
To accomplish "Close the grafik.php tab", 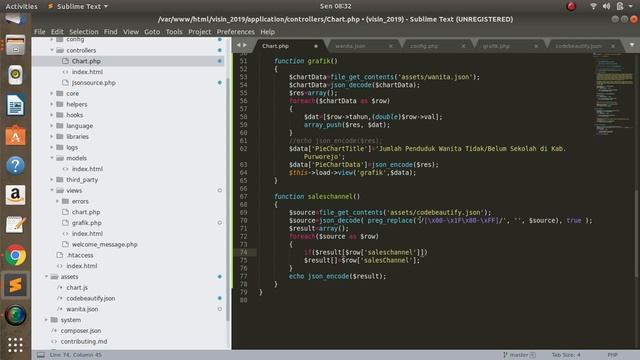I will (x=536, y=46).
